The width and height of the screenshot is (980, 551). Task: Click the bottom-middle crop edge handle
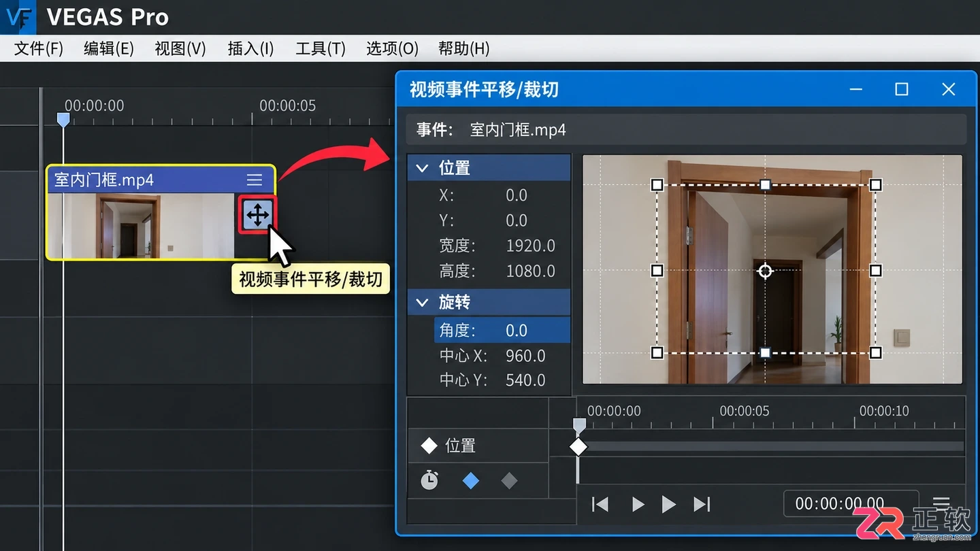tap(766, 352)
